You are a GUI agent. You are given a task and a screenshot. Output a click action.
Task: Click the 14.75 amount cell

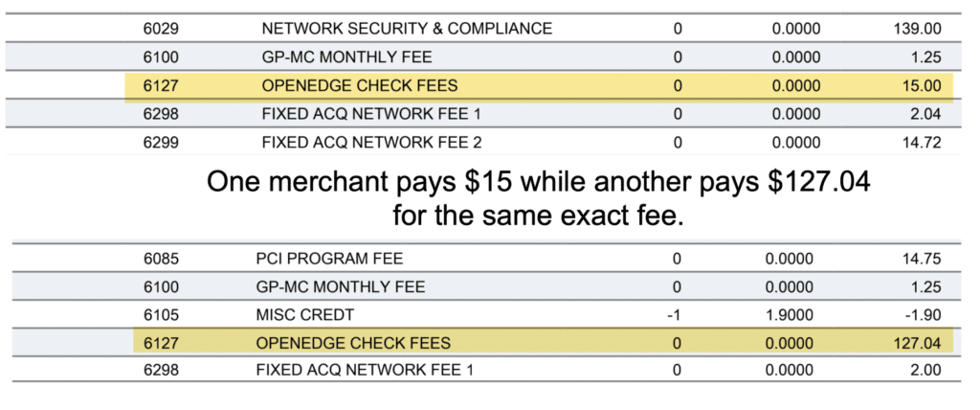click(919, 258)
